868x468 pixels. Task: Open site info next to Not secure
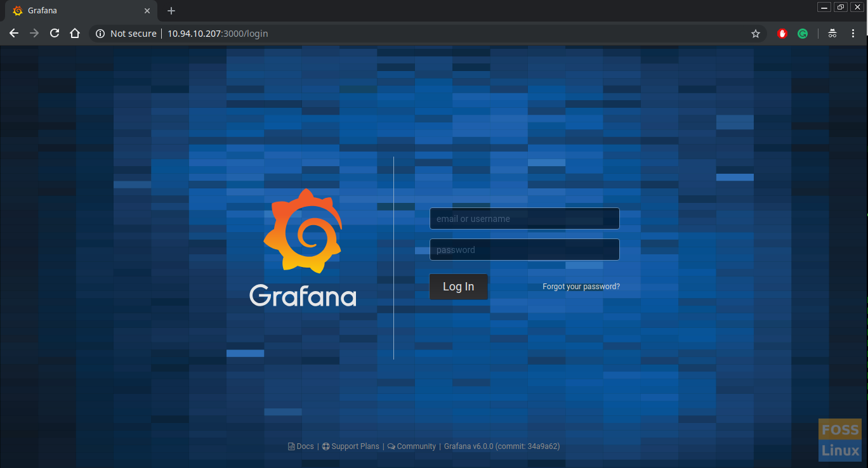(100, 34)
